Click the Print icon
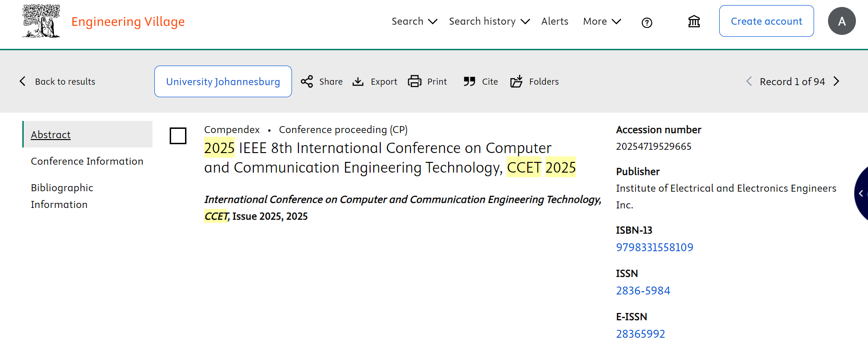This screenshot has height=361, width=868. click(x=414, y=81)
